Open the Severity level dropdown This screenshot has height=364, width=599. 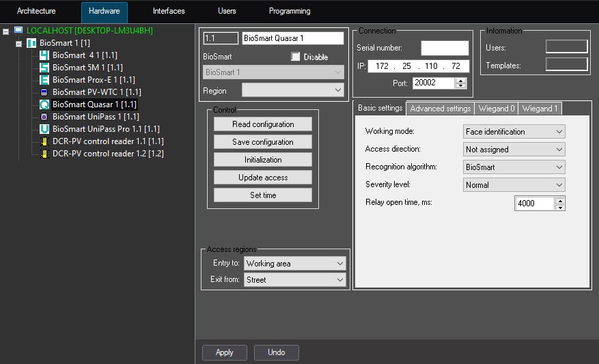coord(514,185)
